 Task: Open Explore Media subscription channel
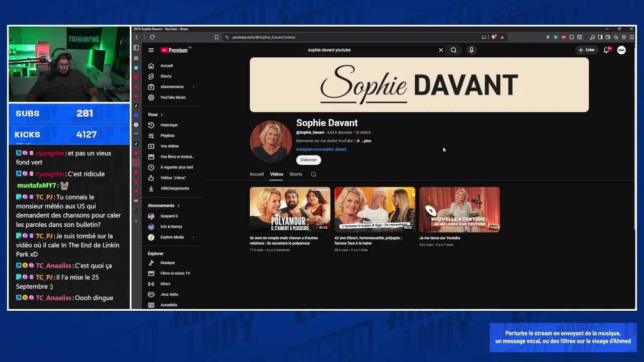173,237
